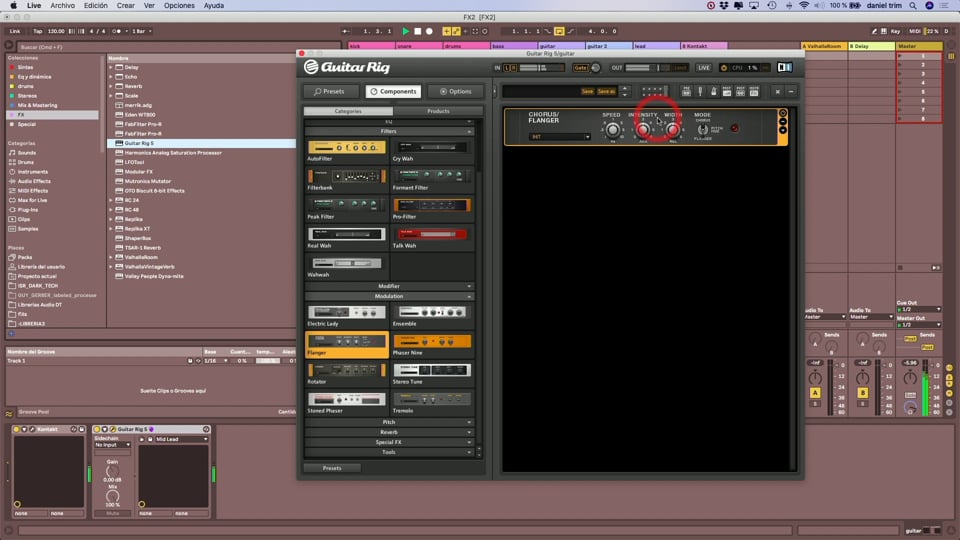Screen dimensions: 960x540
Task: Click the Native Instruments logo in Guitar Rig
Action: (784, 67)
